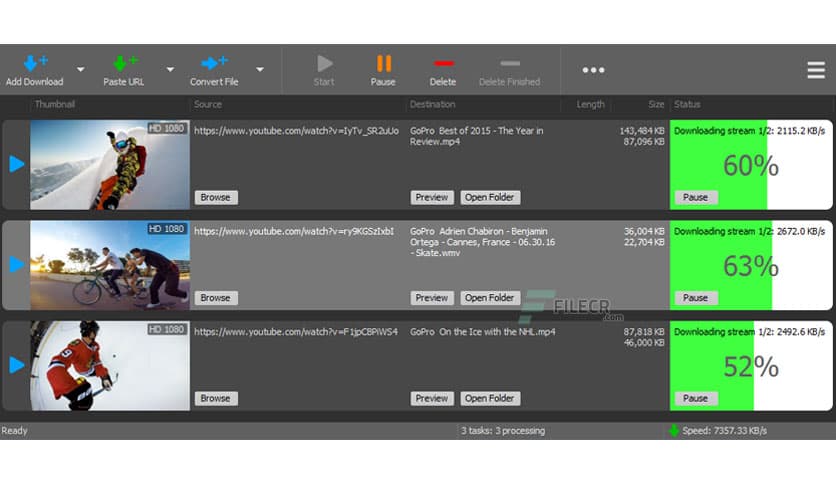Open Folder for the NHL download
The image size is (836, 484).
click(490, 398)
